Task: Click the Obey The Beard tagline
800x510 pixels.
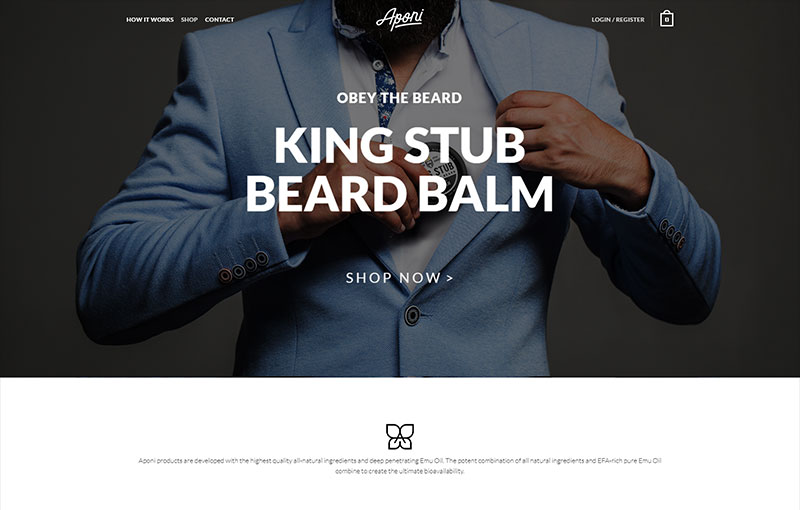Action: pyautogui.click(x=399, y=98)
